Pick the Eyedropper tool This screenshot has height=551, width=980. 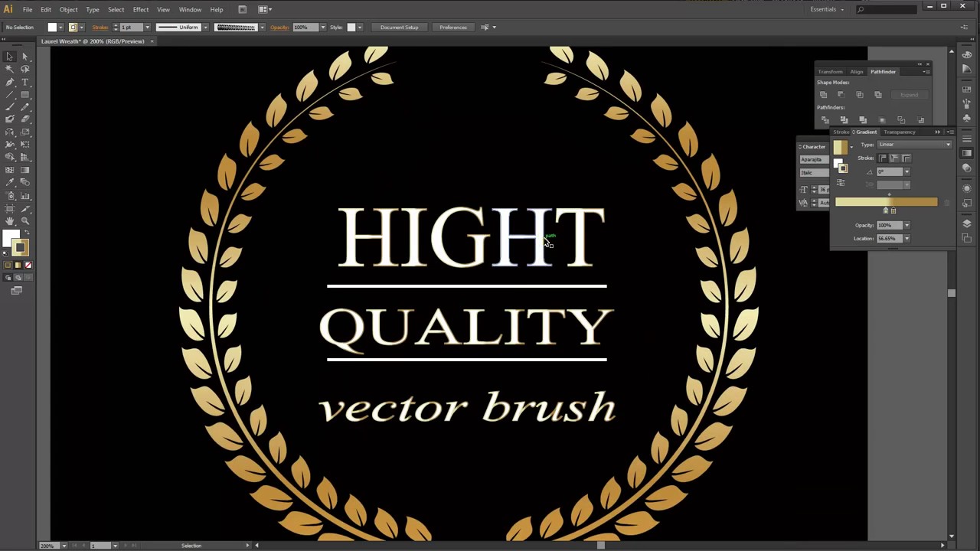tap(10, 181)
